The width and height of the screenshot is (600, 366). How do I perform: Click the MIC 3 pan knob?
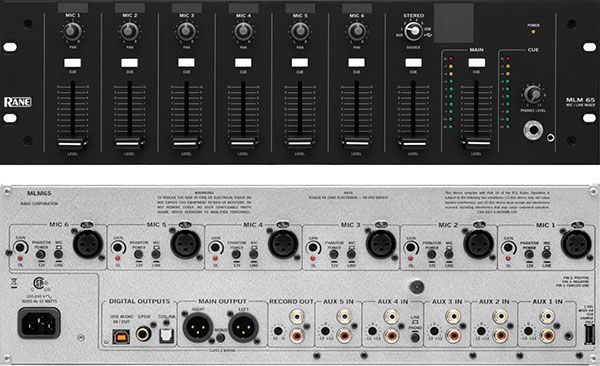(186, 31)
